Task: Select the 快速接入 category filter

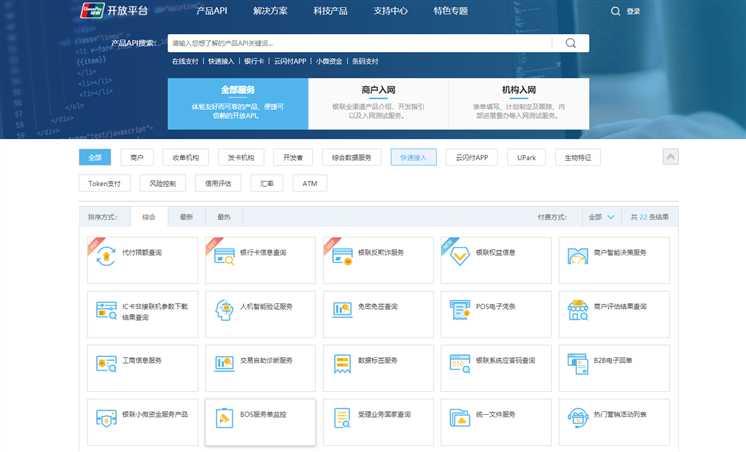Action: (x=413, y=157)
